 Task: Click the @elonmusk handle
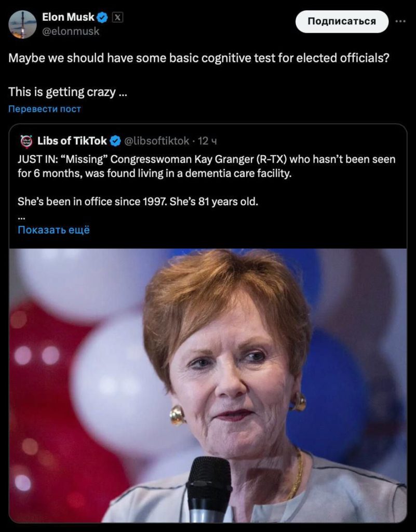click(x=71, y=31)
